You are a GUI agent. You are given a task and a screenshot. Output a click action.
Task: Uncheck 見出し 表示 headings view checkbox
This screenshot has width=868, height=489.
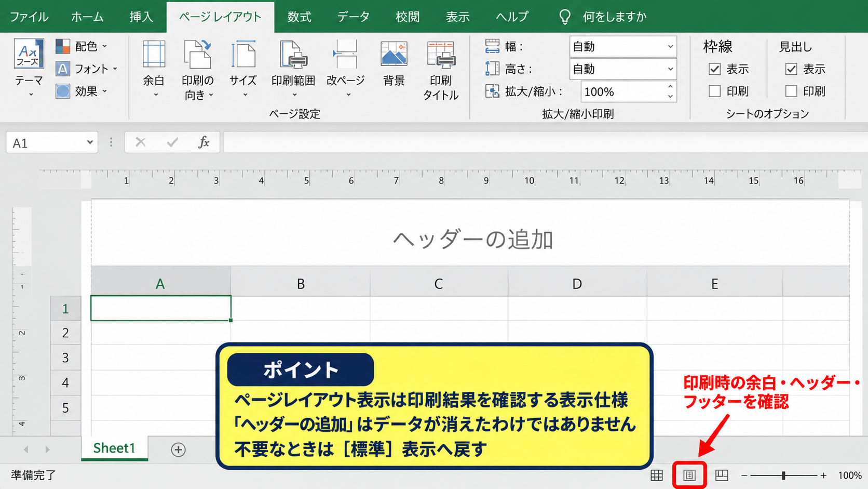[791, 69]
